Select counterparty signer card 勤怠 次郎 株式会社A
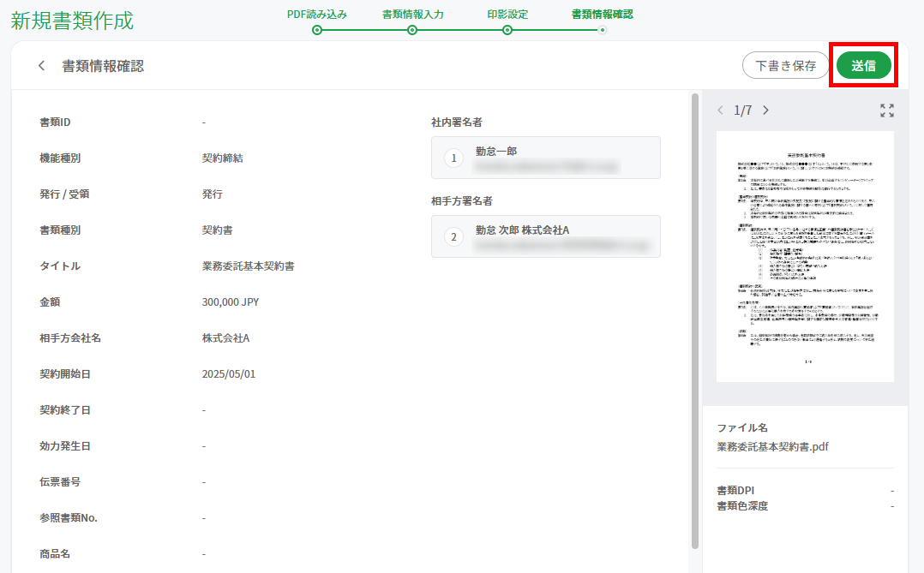This screenshot has height=573, width=924. tap(546, 236)
